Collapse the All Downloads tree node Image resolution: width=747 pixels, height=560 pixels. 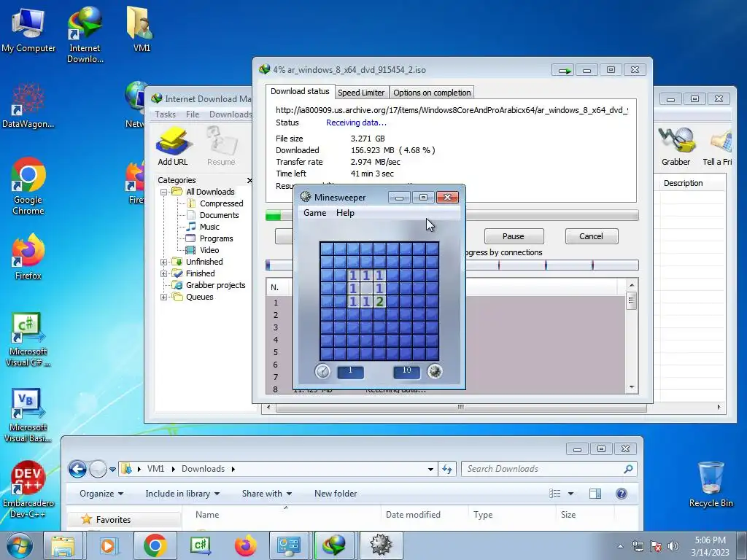pyautogui.click(x=164, y=192)
